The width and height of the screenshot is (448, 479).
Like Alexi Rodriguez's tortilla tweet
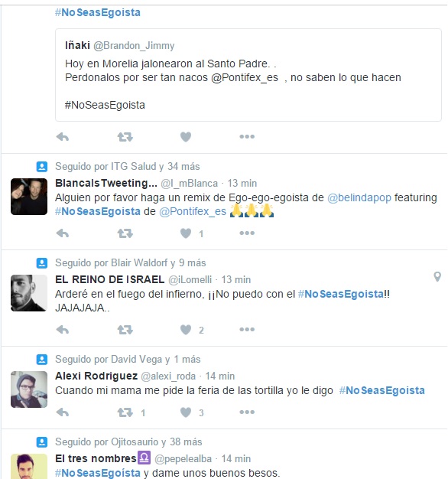[186, 412]
